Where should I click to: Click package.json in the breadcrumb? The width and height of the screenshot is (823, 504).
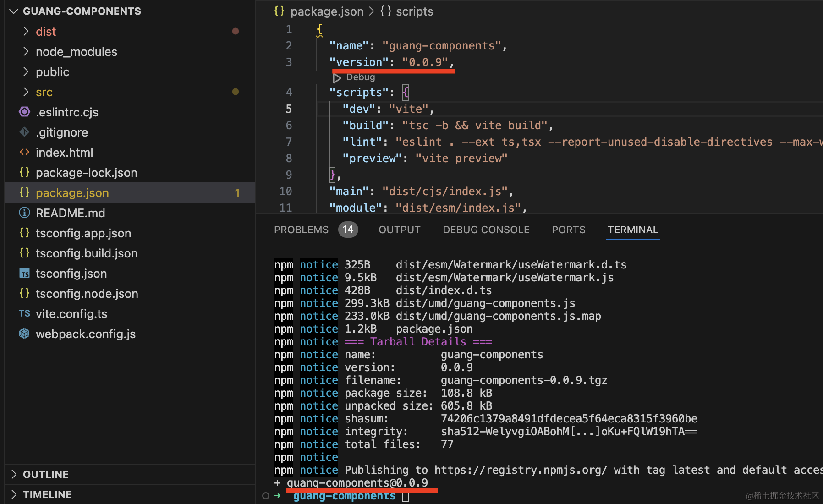click(x=327, y=11)
